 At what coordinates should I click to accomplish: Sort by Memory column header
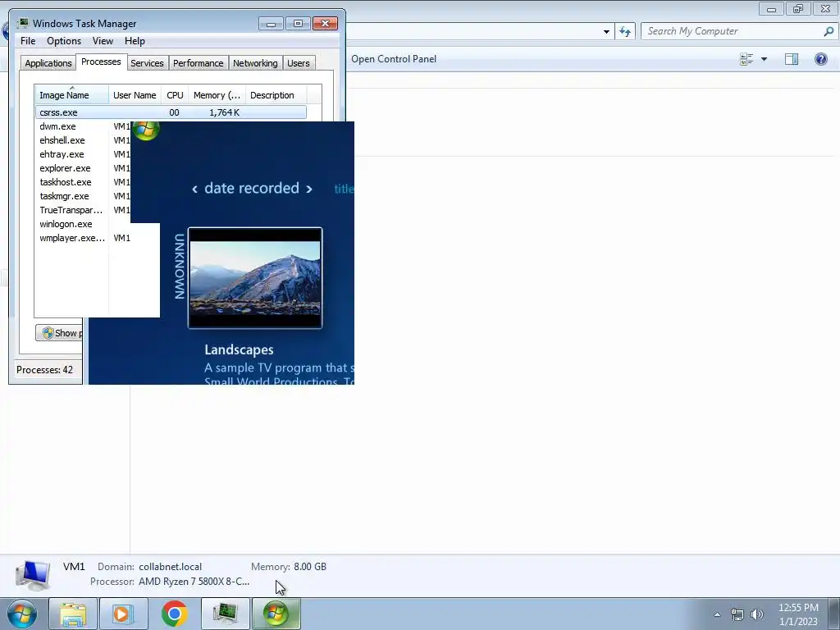[217, 95]
